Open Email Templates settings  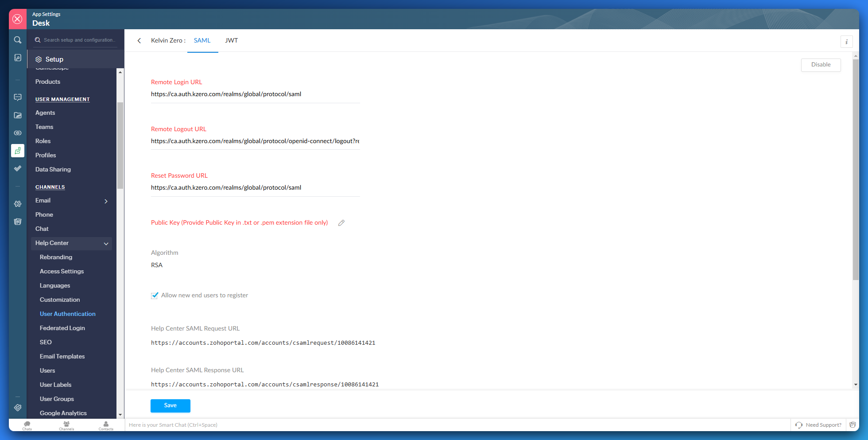[62, 356]
